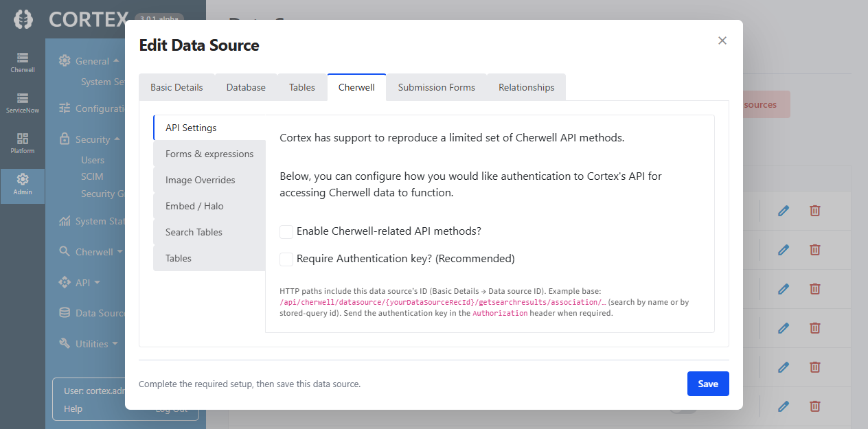The height and width of the screenshot is (429, 868).
Task: Open SCIM under Security
Action: click(x=92, y=176)
